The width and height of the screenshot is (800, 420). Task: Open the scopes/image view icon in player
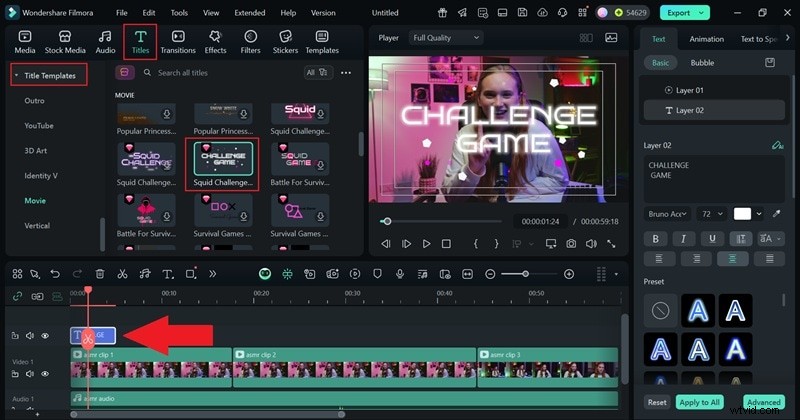pyautogui.click(x=611, y=38)
